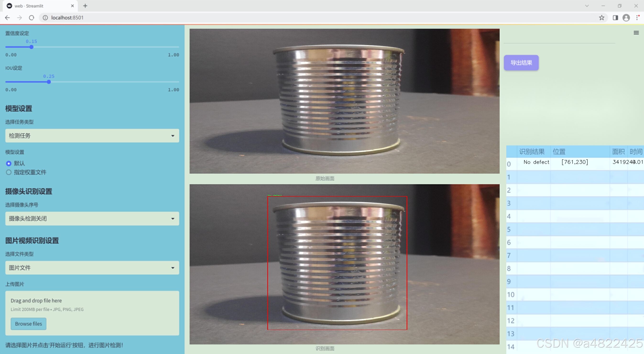Switch to the web · Streamlit tab

pos(38,6)
